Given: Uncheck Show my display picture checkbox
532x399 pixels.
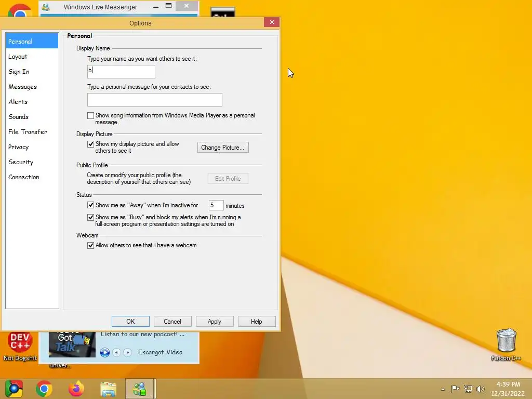Looking at the screenshot, I should point(90,144).
